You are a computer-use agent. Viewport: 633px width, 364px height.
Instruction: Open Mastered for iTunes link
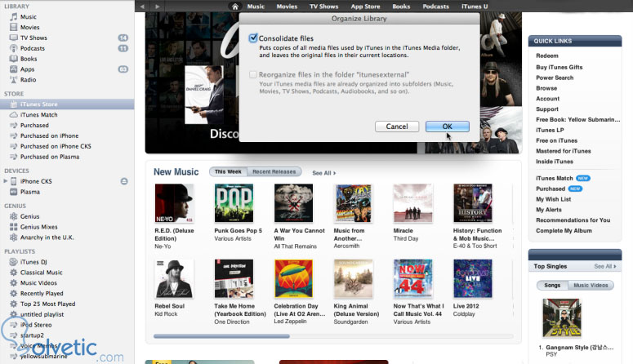click(563, 151)
